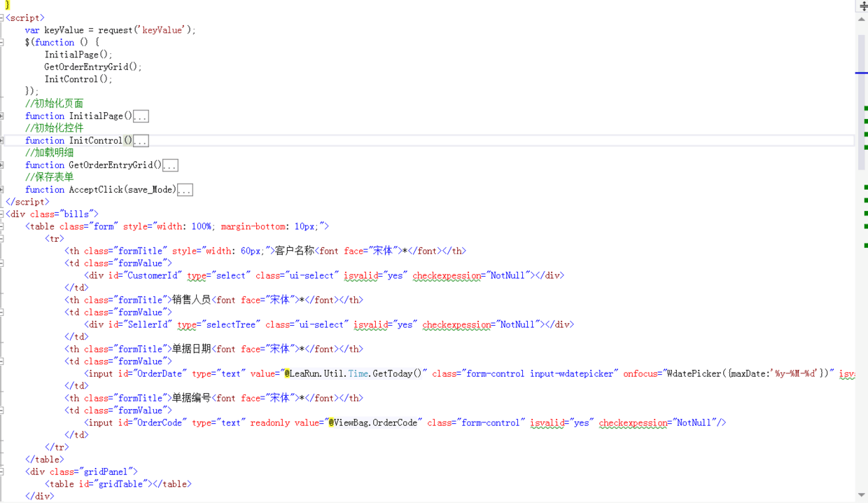Collapse the table class form outline toggle

tap(2, 226)
